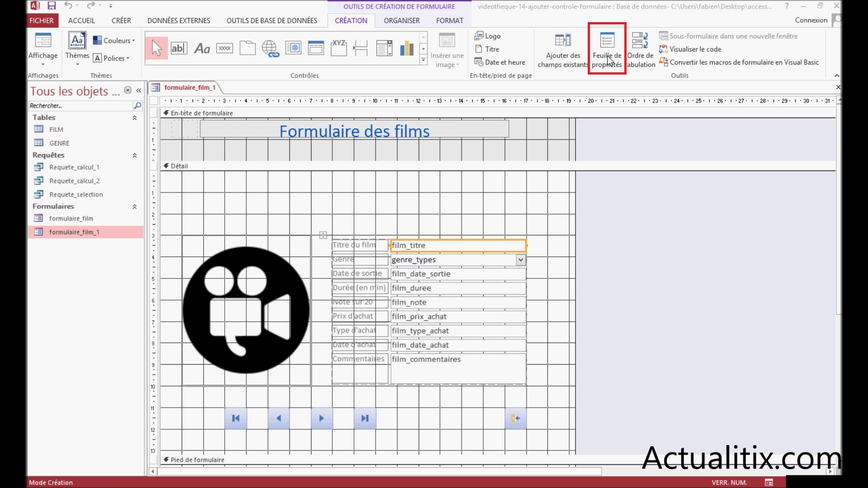Pick the Tab control icon
Image resolution: width=868 pixels, height=488 pixels.
247,48
